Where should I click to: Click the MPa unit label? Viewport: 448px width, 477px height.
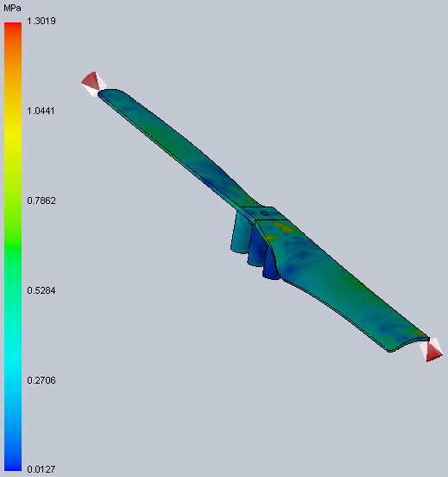[12, 8]
